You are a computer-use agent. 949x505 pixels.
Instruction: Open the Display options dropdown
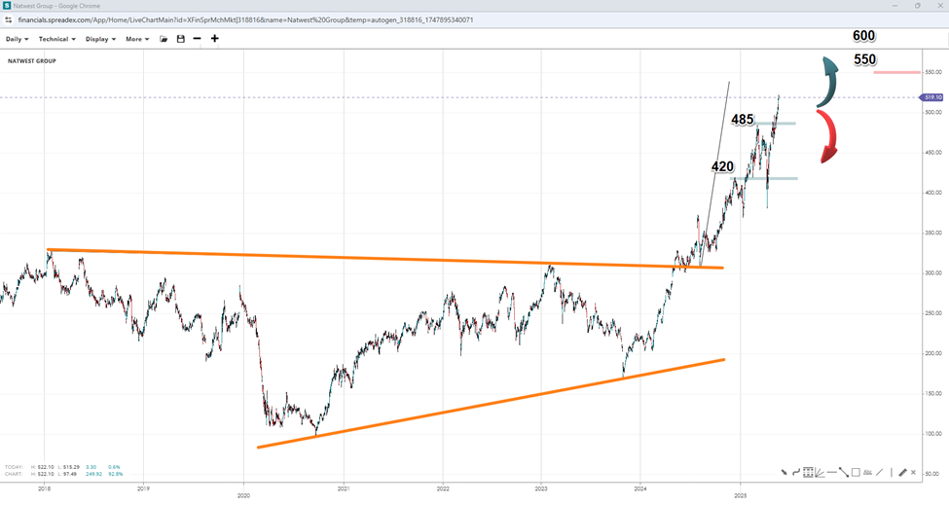point(100,39)
